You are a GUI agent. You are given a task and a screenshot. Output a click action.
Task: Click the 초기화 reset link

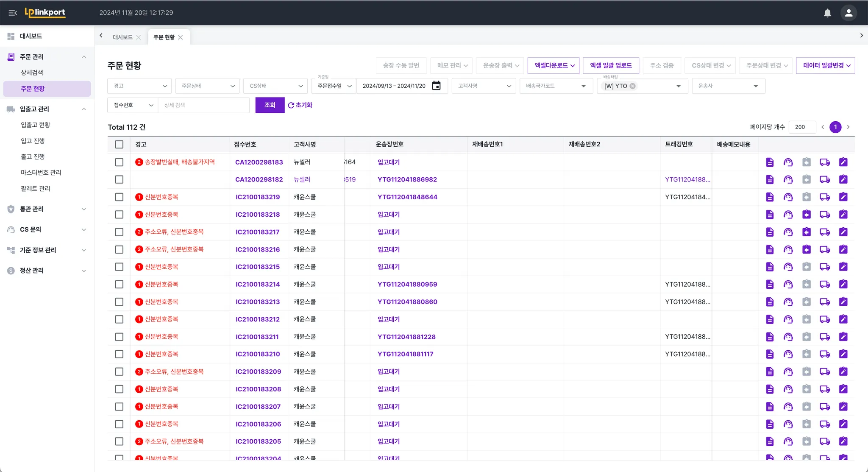(x=300, y=105)
